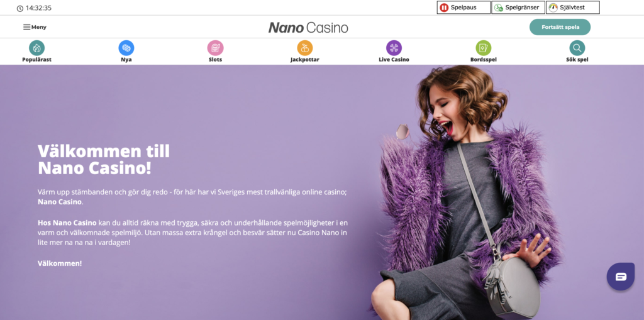Click the Välkommen till Nano Casino heading
The image size is (644, 320).
point(104,160)
